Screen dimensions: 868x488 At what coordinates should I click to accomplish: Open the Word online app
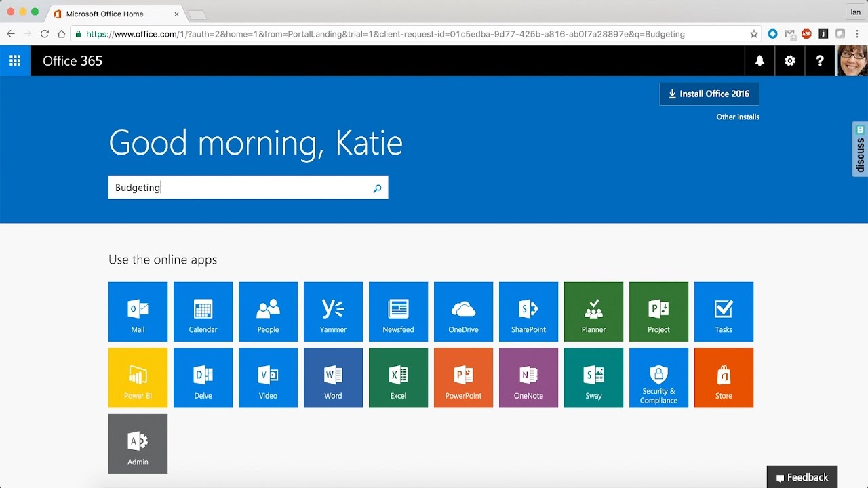[333, 378]
